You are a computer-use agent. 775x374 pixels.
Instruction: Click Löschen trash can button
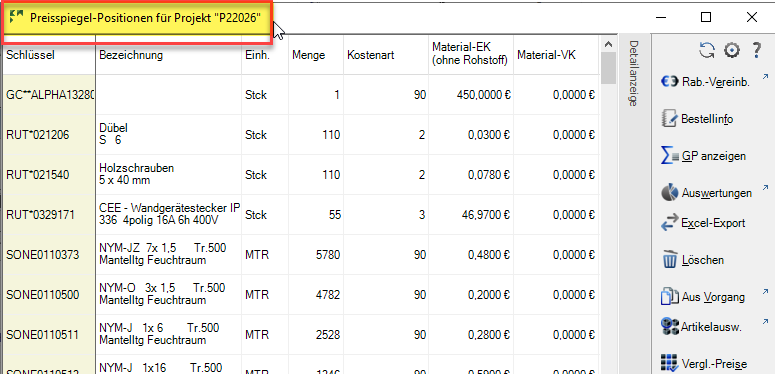coord(692,260)
